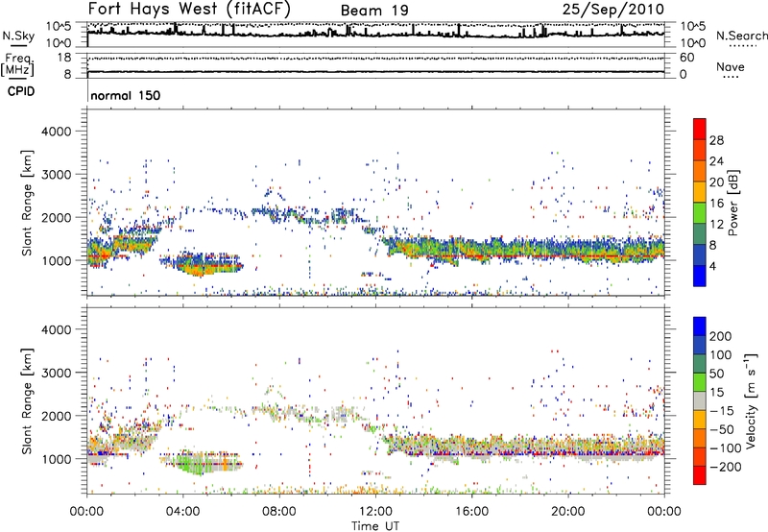Click the '3000' tick on velocity panel
Screen dimensions: 768x532
56,373
